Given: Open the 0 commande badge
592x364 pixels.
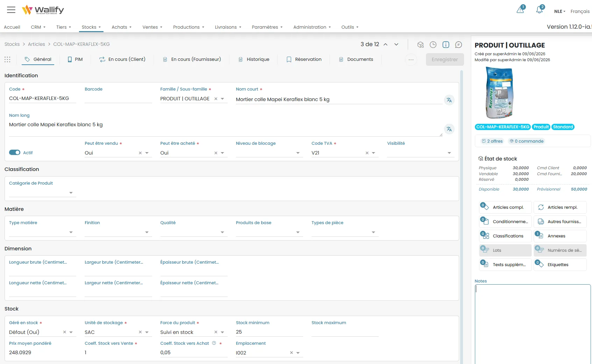Looking at the screenshot, I should [527, 141].
